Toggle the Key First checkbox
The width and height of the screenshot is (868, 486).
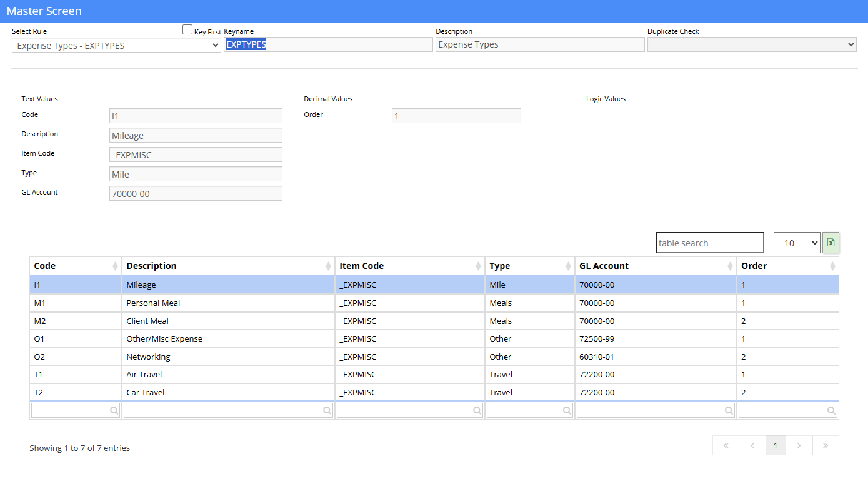coord(187,29)
